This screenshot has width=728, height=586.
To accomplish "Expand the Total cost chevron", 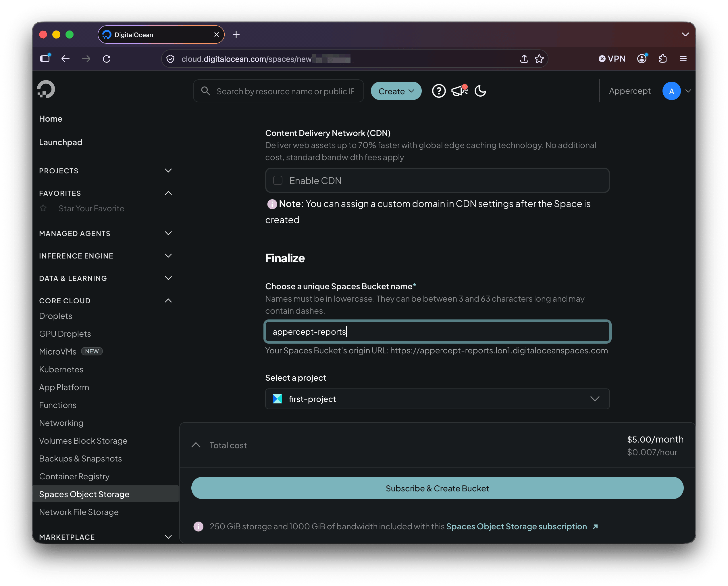I will pyautogui.click(x=196, y=445).
